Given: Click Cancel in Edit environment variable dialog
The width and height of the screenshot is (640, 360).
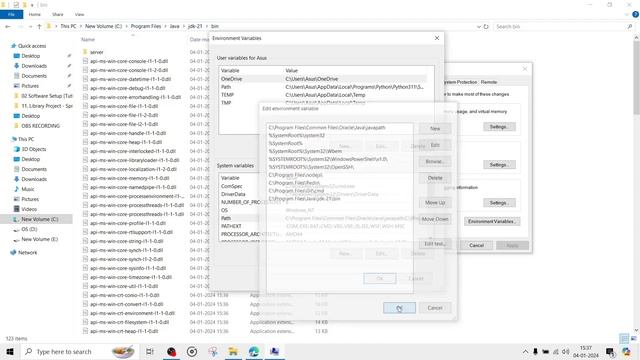Looking at the screenshot, I should (435, 308).
